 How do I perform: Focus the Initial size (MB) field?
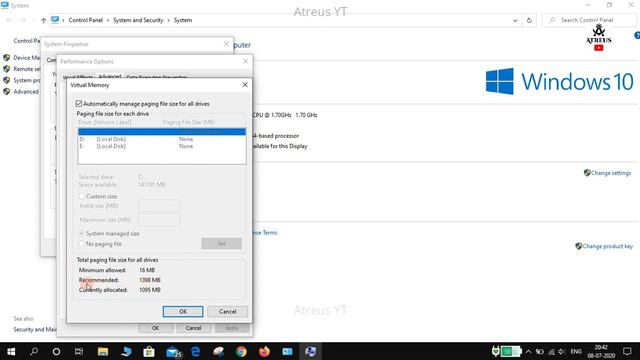click(x=159, y=206)
